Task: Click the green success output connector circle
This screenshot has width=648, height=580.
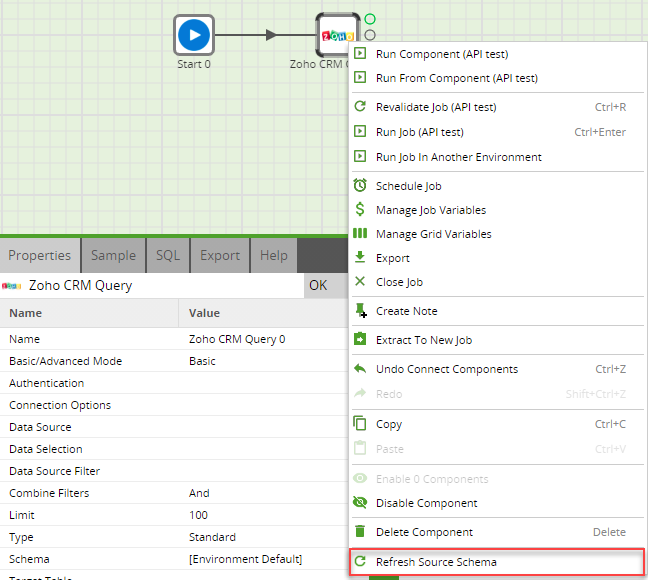Action: click(x=370, y=19)
